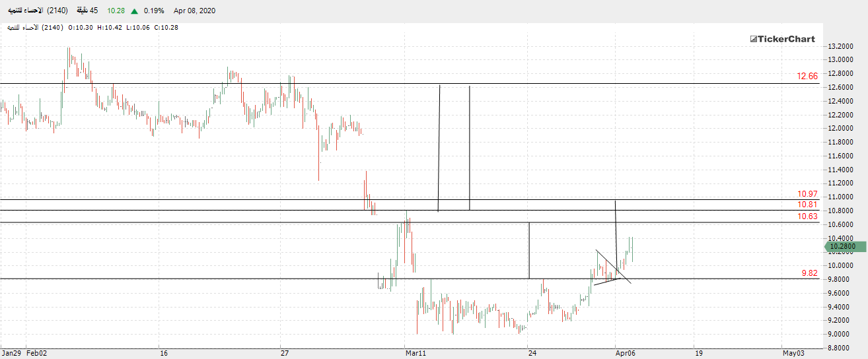Click the TickerChart logo watermark
Image resolution: width=868 pixels, height=359 pixels.
[782, 39]
